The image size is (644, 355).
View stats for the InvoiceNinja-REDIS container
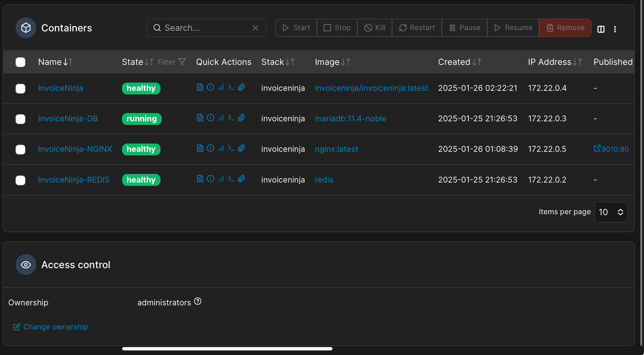tap(221, 179)
